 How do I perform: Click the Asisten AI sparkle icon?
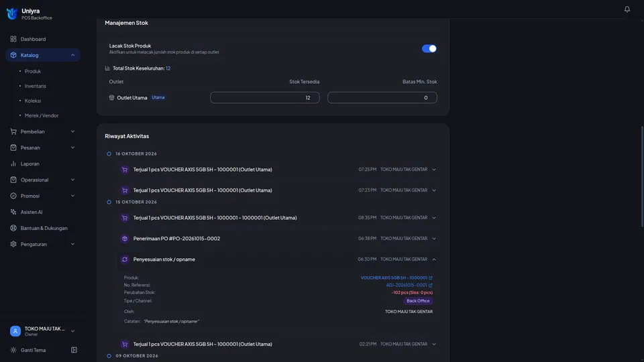13,212
